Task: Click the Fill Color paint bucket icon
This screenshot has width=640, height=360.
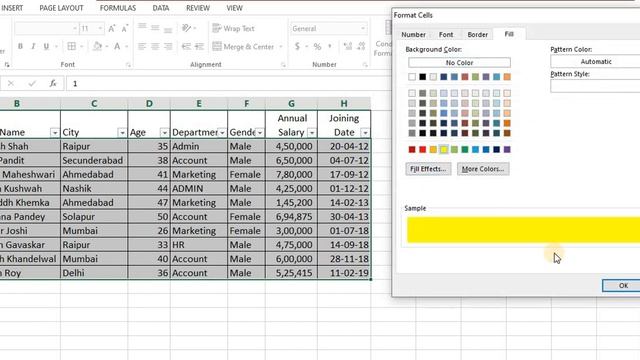Action: (97, 46)
